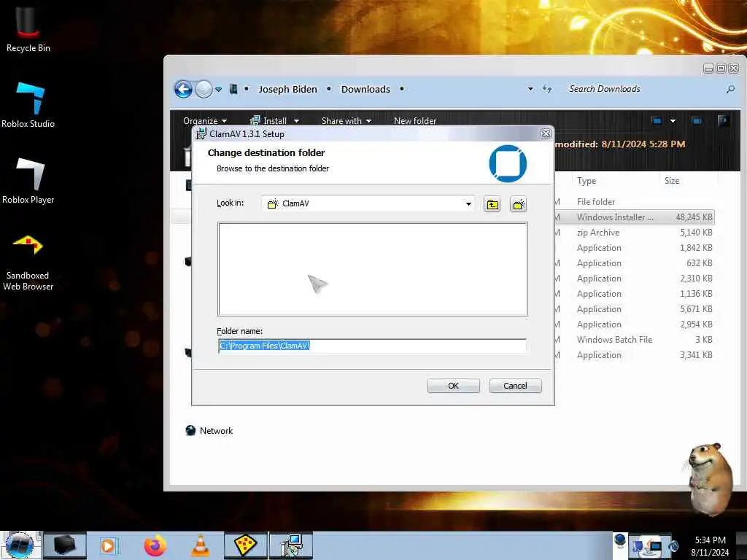747x560 pixels.
Task: Open the Share with dropdown
Action: tap(347, 121)
